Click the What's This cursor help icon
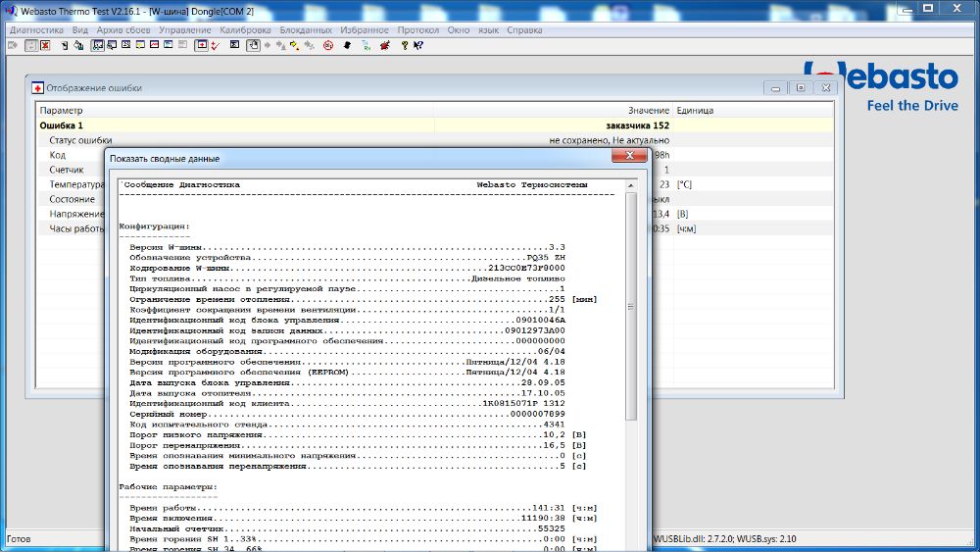This screenshot has height=552, width=980. coord(418,45)
